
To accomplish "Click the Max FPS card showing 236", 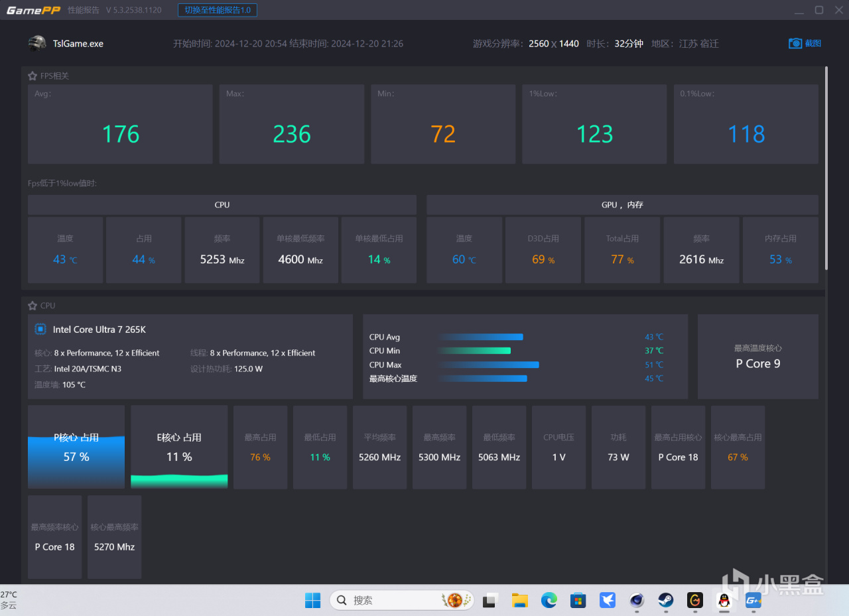I will point(292,124).
